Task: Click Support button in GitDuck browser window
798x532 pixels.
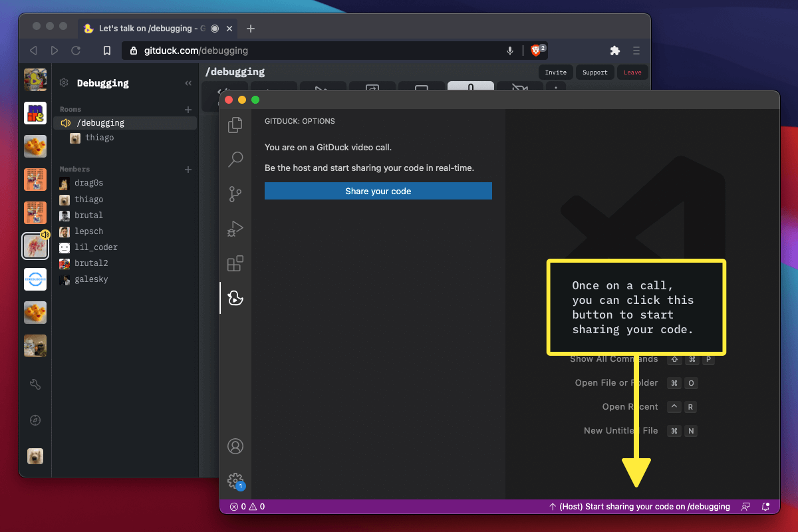Action: [x=595, y=72]
